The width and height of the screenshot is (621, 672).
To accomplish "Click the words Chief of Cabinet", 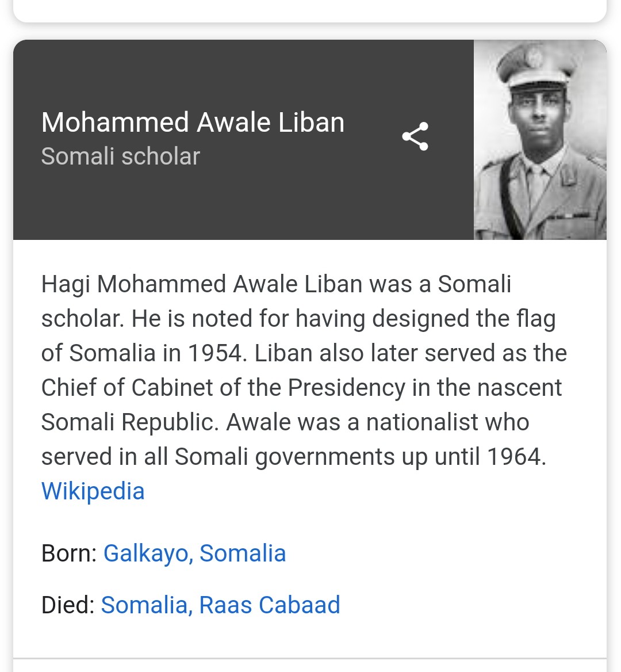I will point(126,387).
